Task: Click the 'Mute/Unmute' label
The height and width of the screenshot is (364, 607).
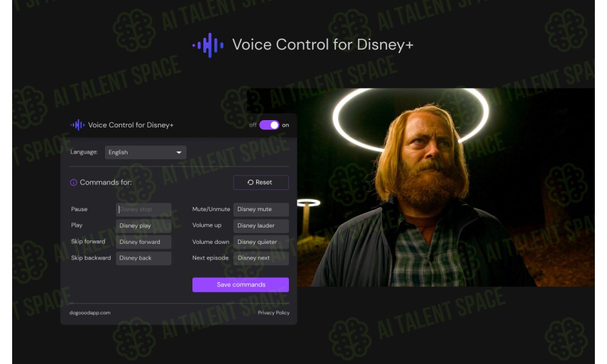Action: click(211, 209)
